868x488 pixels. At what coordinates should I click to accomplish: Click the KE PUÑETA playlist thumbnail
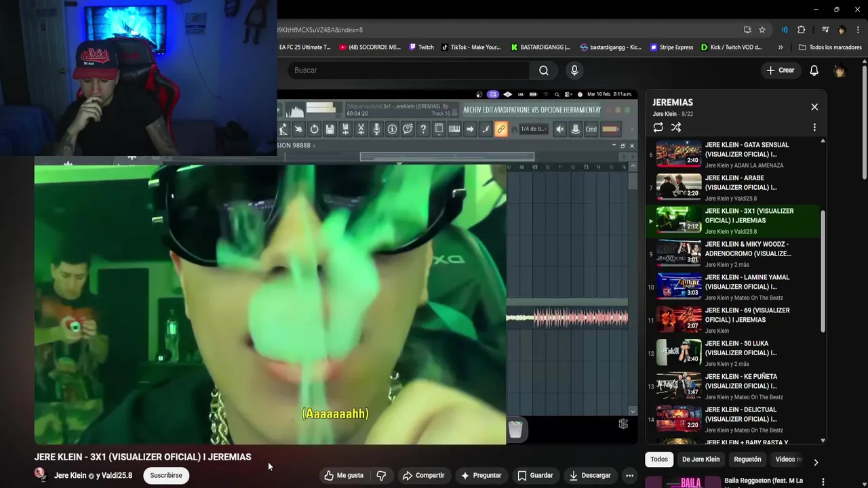pos(679,386)
